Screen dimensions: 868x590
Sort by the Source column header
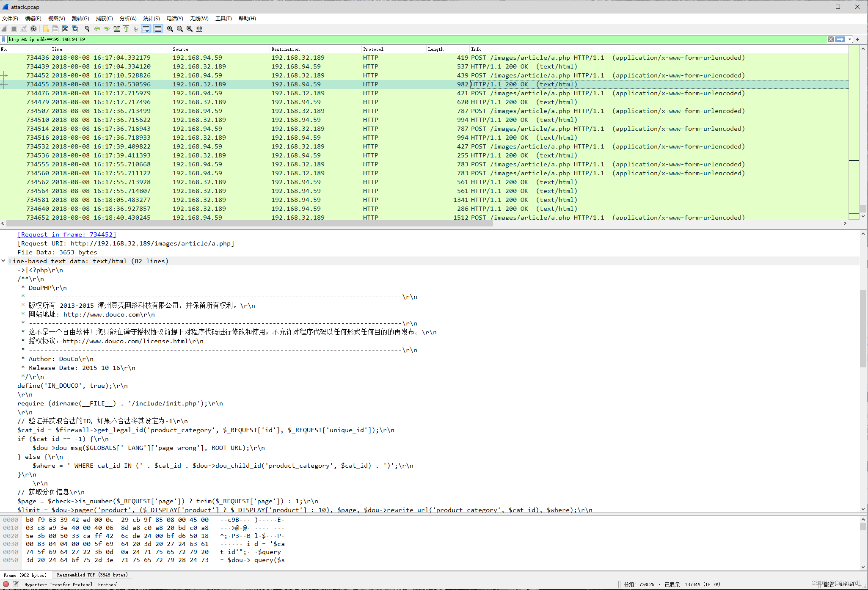click(220, 49)
